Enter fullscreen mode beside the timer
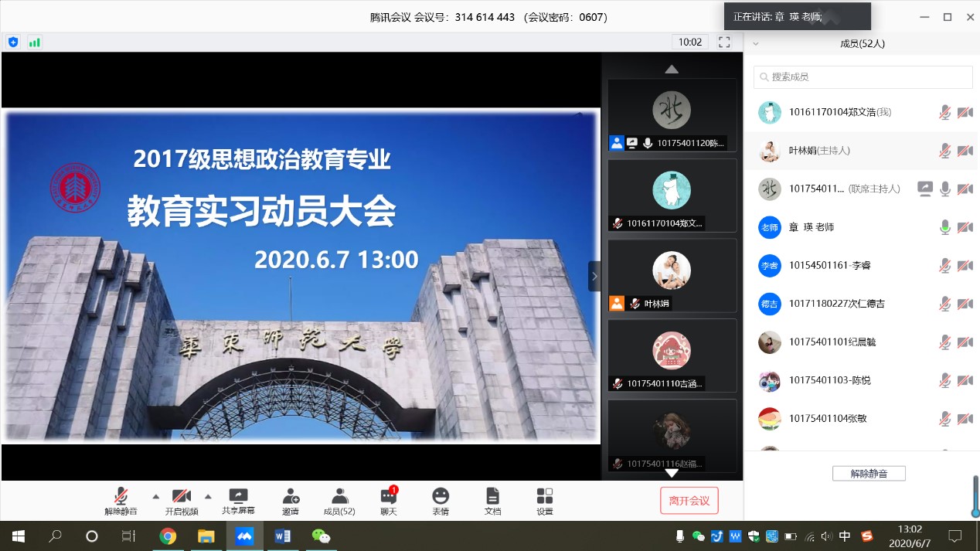 click(x=724, y=42)
